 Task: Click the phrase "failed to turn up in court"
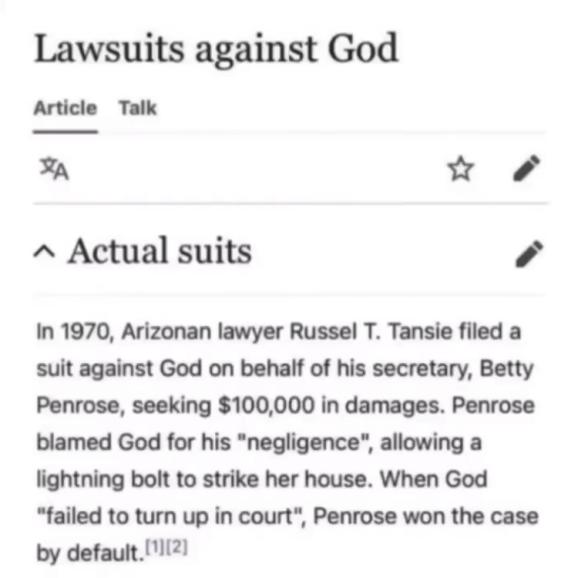coord(170,516)
